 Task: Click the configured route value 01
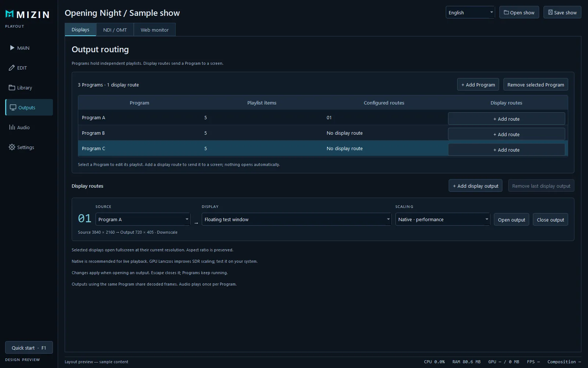click(329, 118)
